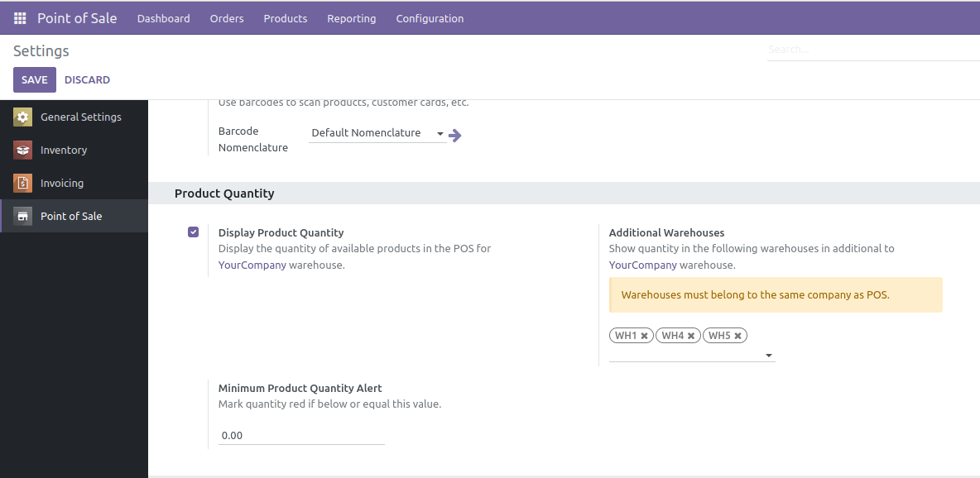Click the Point of Sale store icon
Viewport: 980px width, 478px height.
[x=23, y=216]
